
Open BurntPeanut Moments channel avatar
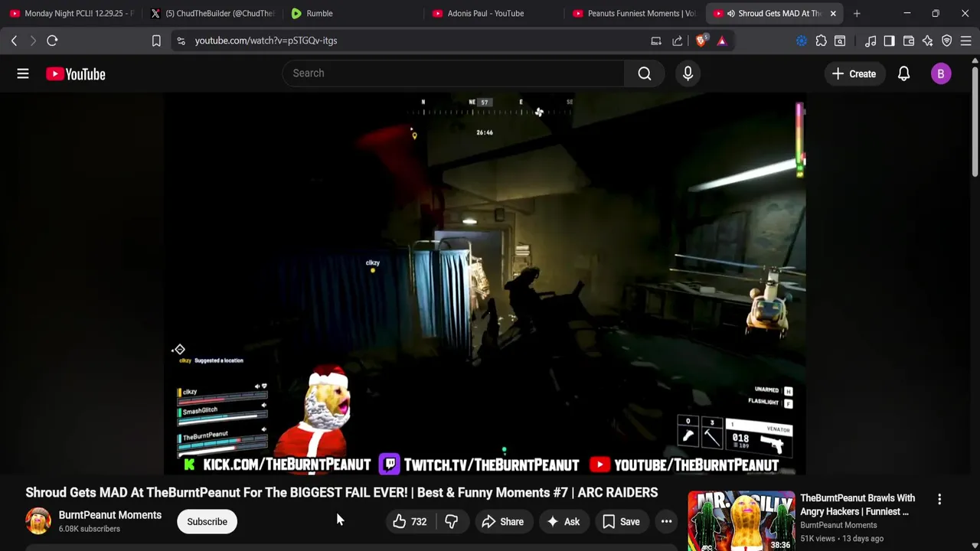(38, 521)
